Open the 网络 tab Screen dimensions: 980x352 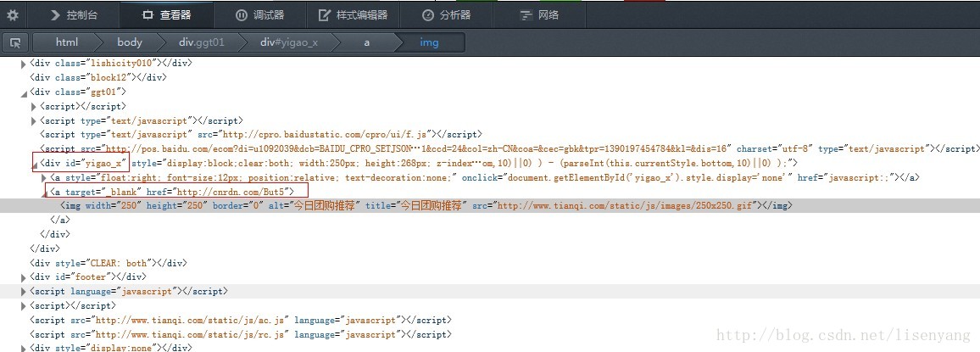click(540, 14)
